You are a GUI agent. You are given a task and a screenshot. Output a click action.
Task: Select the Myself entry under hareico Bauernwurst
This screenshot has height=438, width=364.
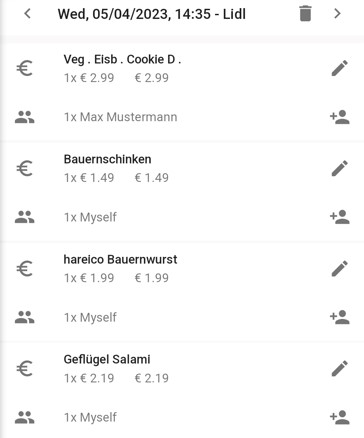[90, 317]
